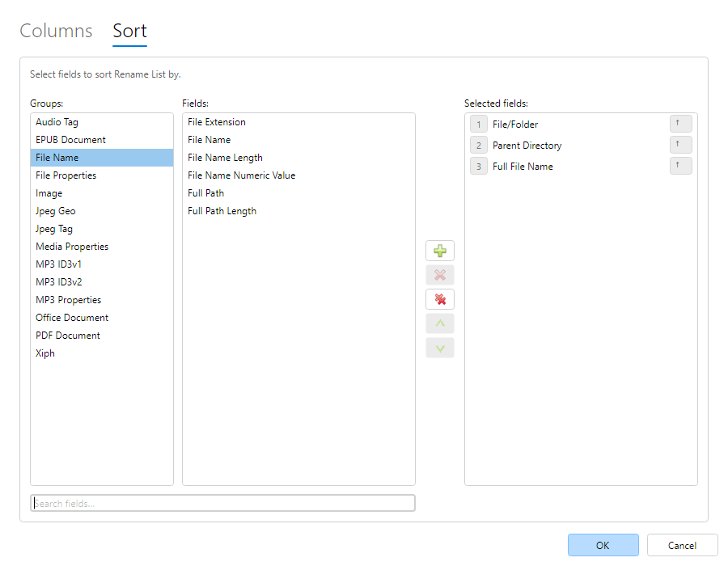Screen dimensions: 728x566
Task: Select the Sort tab
Action: (x=129, y=31)
